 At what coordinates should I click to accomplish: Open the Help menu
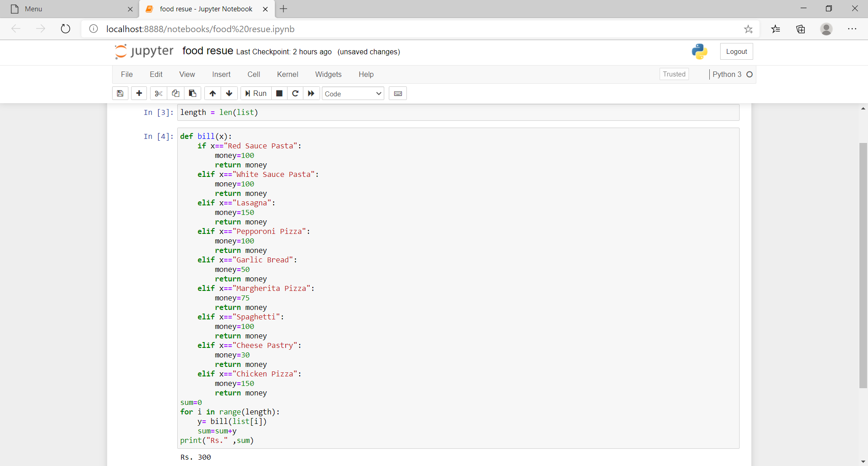[366, 74]
